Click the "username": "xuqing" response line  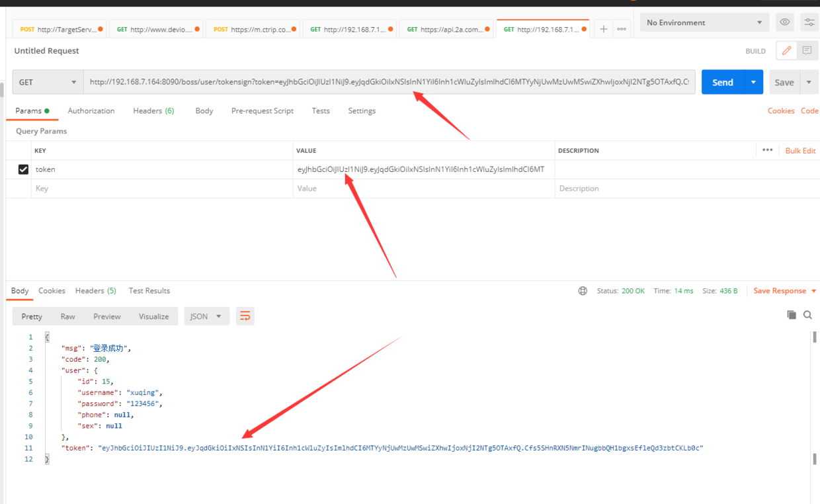pos(120,392)
